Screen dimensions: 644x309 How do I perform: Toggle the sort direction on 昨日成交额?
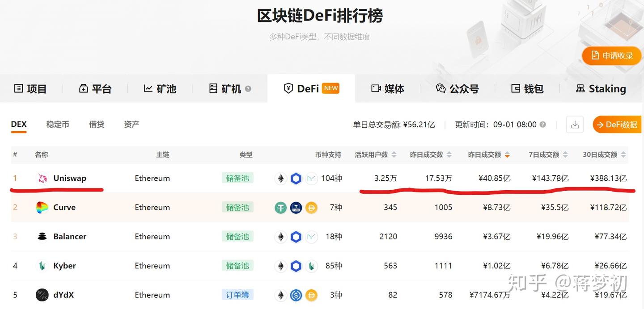507,154
